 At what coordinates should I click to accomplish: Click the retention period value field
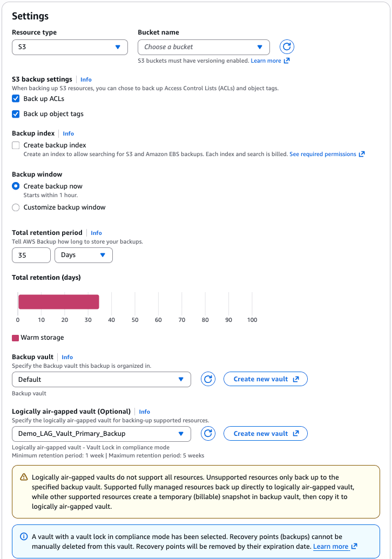tap(31, 255)
